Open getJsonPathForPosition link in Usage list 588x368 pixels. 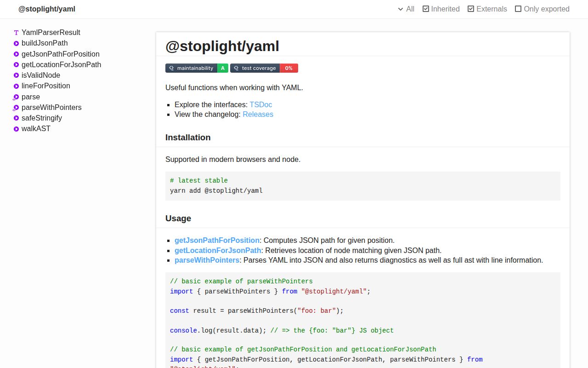pyautogui.click(x=217, y=241)
